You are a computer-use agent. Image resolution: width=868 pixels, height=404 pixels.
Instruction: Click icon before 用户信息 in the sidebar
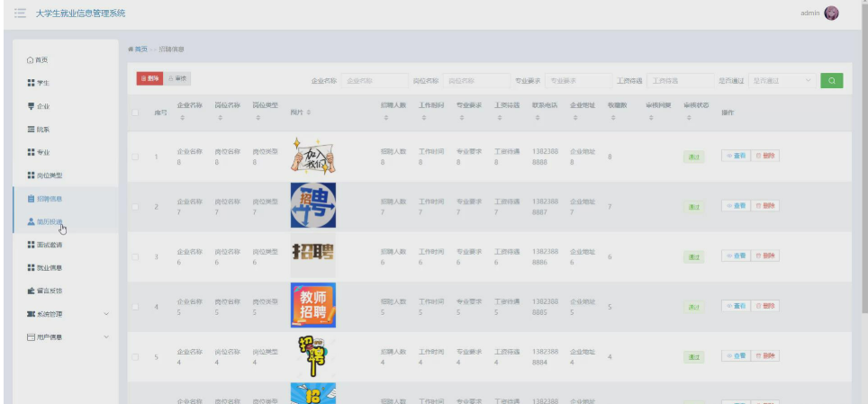[31, 337]
